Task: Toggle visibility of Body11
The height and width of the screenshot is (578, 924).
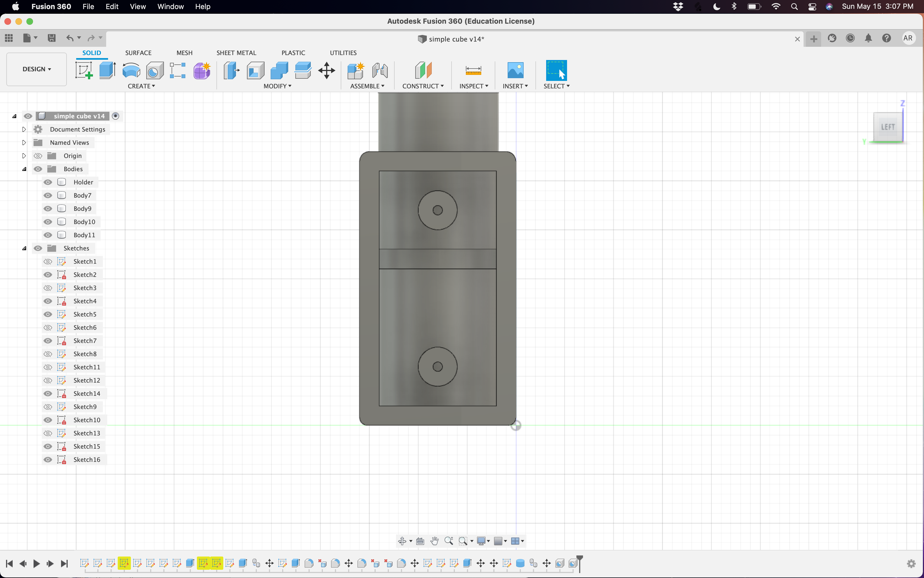Action: [x=48, y=235]
